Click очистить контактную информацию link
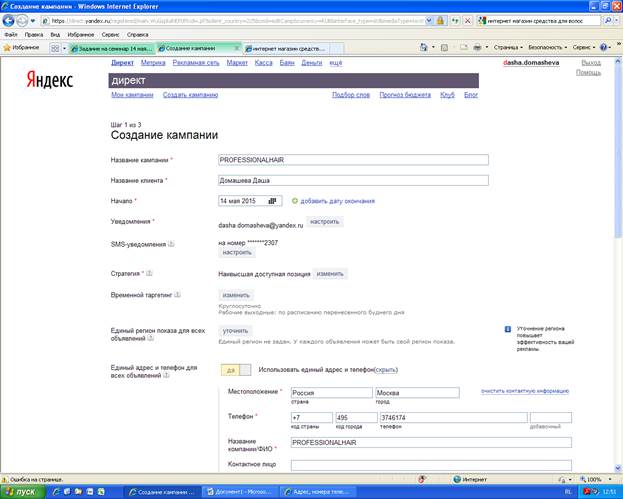This screenshot has width=623, height=499. [x=524, y=391]
